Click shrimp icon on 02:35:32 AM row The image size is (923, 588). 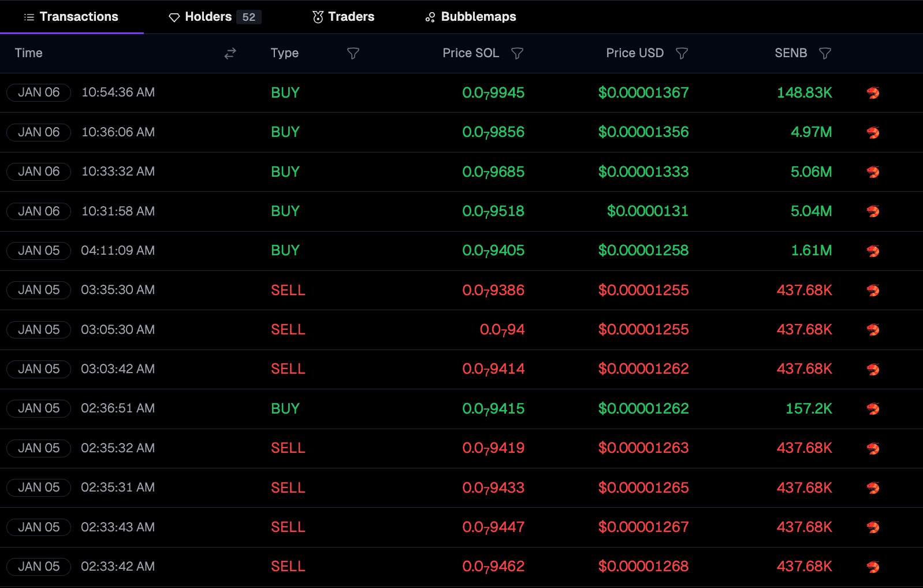873,448
